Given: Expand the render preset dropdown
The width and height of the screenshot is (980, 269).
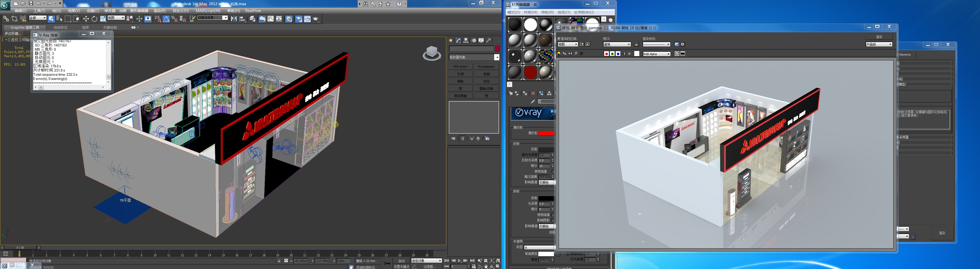Looking at the screenshot, I should pyautogui.click(x=656, y=44).
